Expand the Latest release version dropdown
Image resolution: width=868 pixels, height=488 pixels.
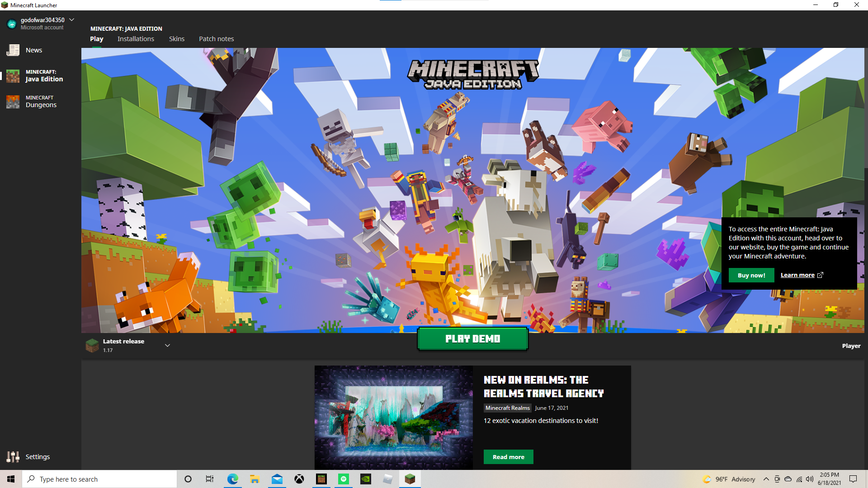click(x=167, y=346)
